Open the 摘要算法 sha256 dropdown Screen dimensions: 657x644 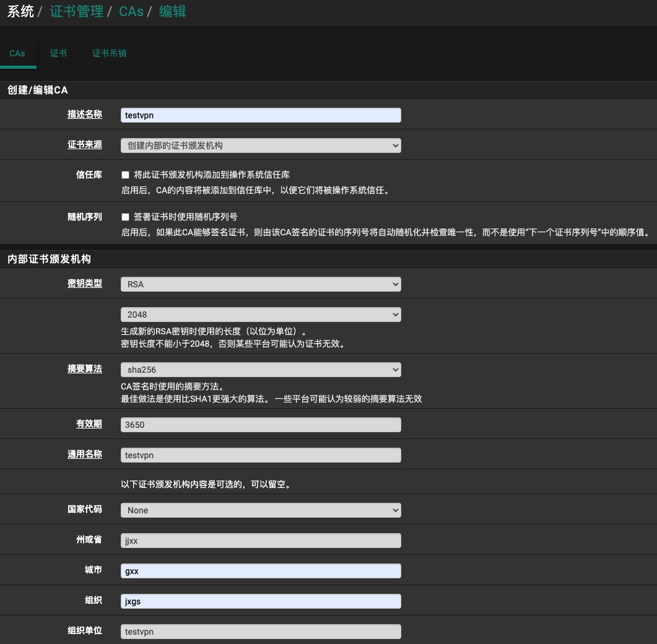[261, 370]
